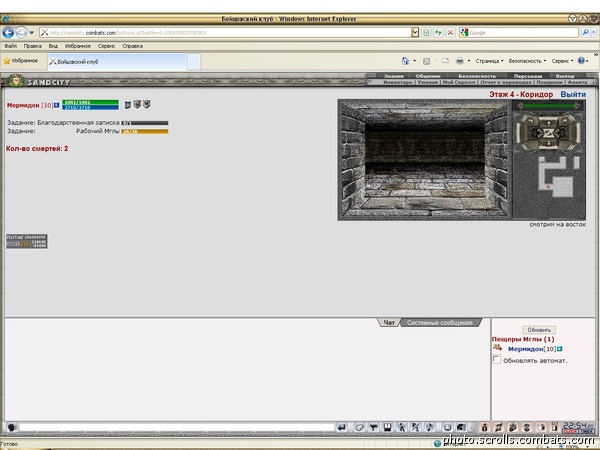Viewport: 600px width, 450px height.
Task: Open the Знания game menu
Action: [x=394, y=76]
